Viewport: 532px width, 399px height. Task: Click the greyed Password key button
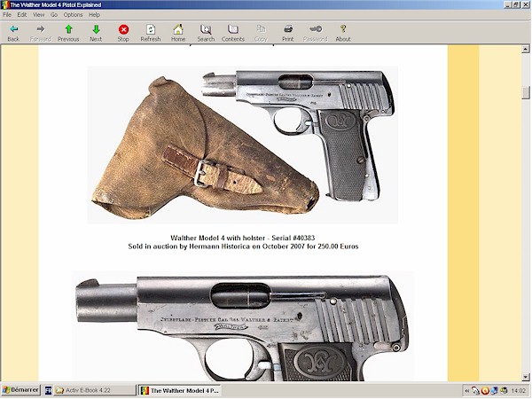pos(316,34)
